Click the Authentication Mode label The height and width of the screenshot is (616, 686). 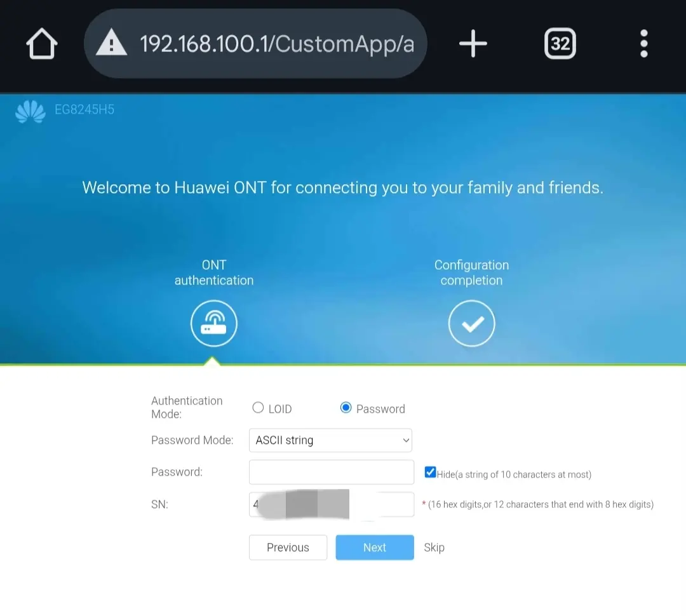click(187, 407)
